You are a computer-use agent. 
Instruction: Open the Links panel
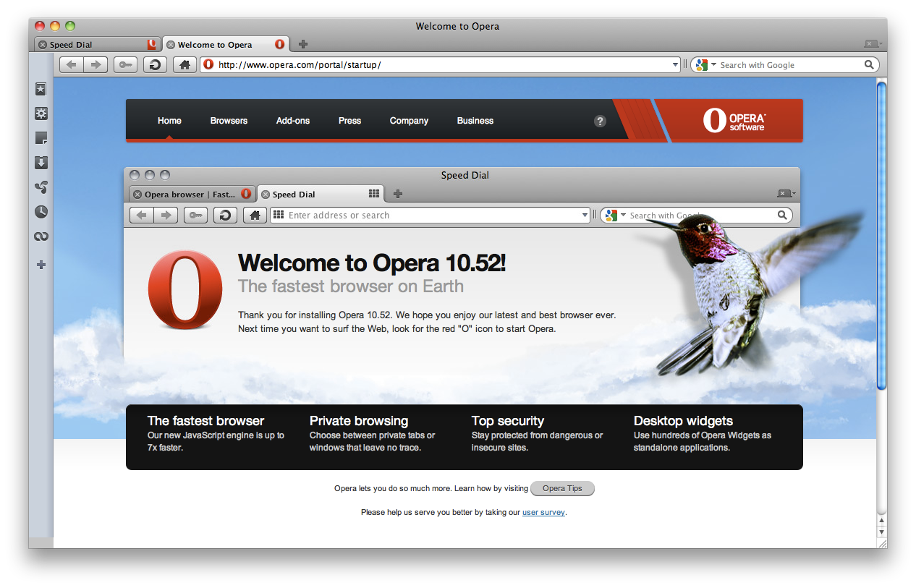[41, 236]
